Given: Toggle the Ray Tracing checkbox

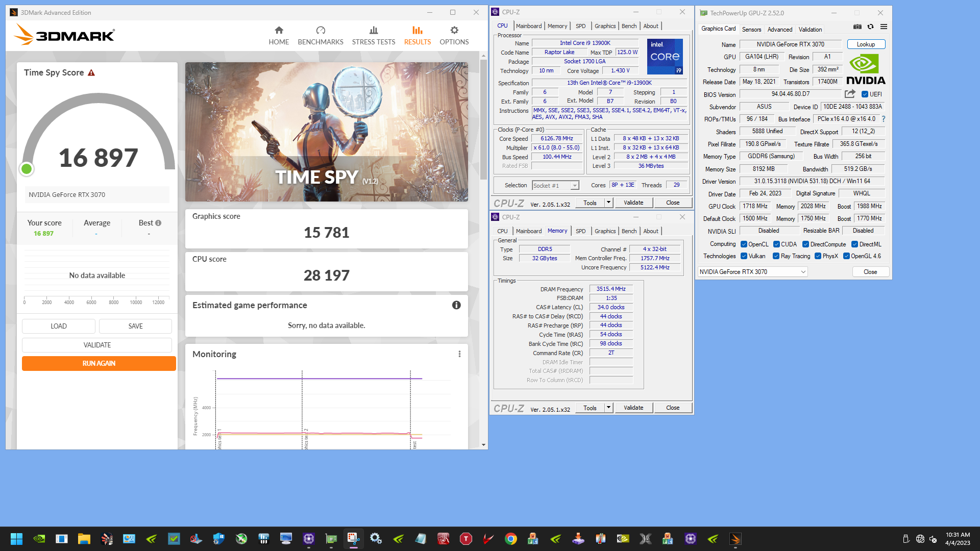Looking at the screenshot, I should (x=776, y=256).
